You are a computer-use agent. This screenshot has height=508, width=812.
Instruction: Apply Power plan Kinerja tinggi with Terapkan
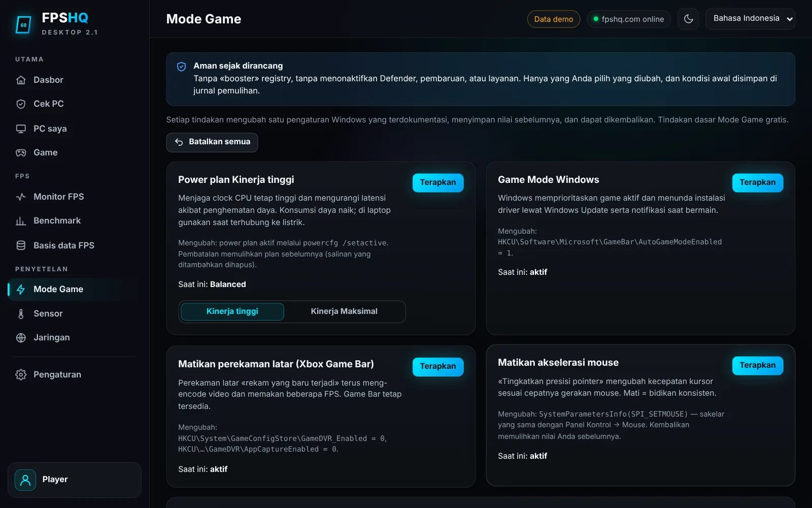(x=438, y=182)
